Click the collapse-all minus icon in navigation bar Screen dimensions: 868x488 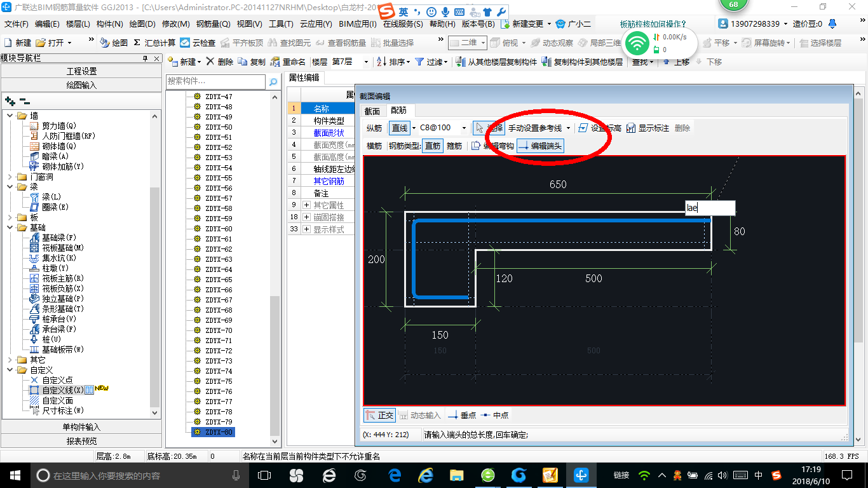24,101
